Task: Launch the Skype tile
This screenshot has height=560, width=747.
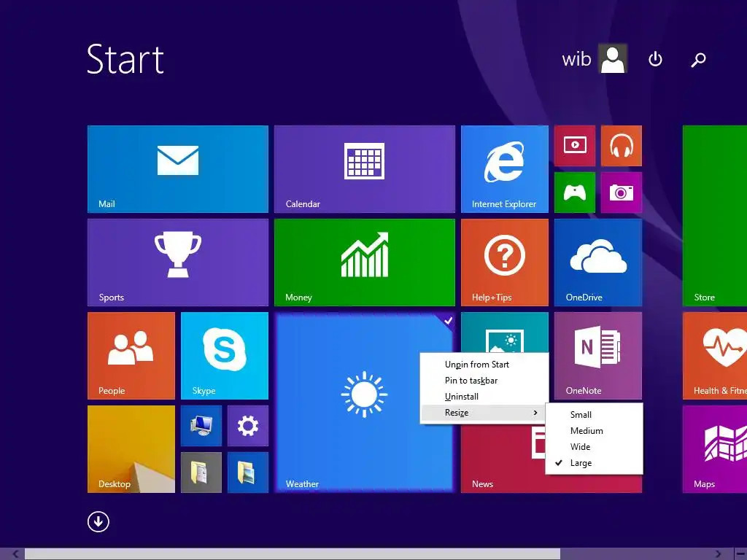Action: tap(225, 356)
